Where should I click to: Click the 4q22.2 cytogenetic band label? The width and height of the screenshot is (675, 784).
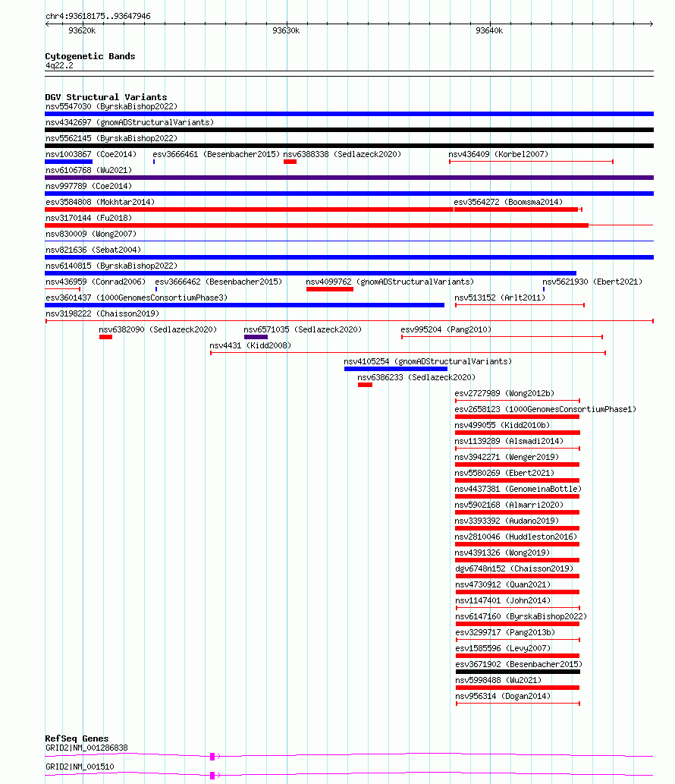click(59, 65)
